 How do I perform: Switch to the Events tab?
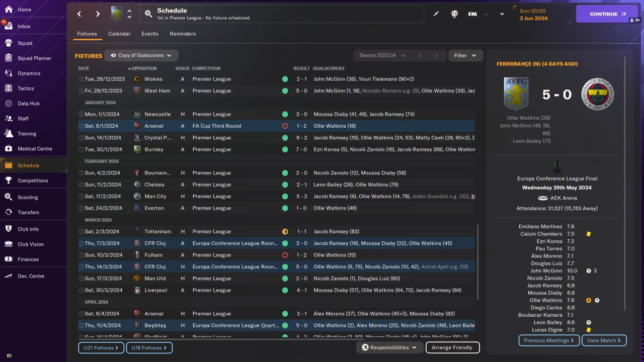[x=150, y=34]
